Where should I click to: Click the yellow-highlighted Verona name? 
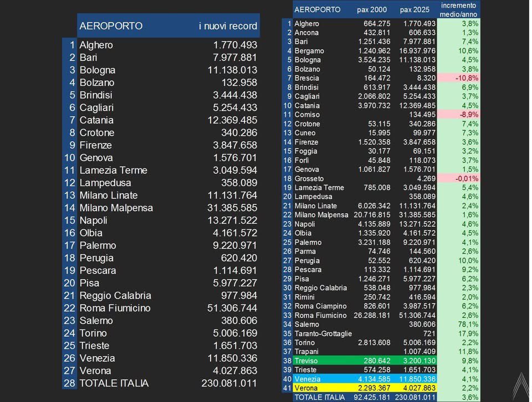pos(306,389)
